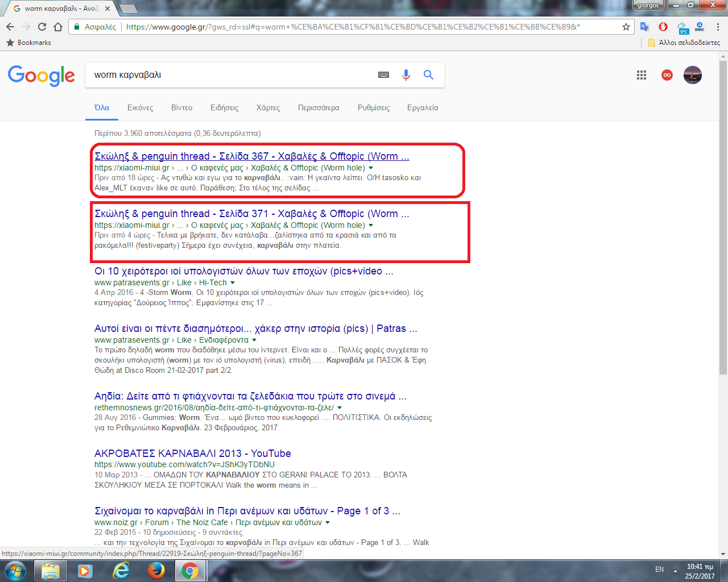728x582 pixels.
Task: Open the on-screen keyboard input tool
Action: (x=384, y=75)
